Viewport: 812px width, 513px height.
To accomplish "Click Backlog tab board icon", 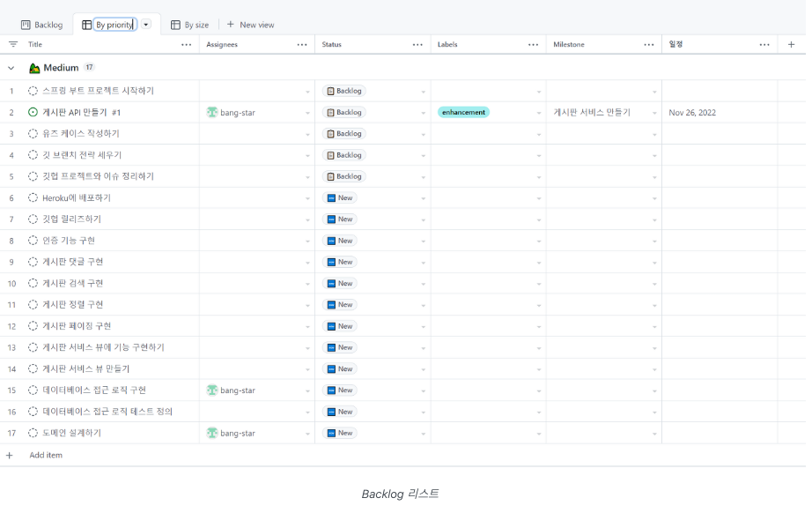I will tap(26, 25).
